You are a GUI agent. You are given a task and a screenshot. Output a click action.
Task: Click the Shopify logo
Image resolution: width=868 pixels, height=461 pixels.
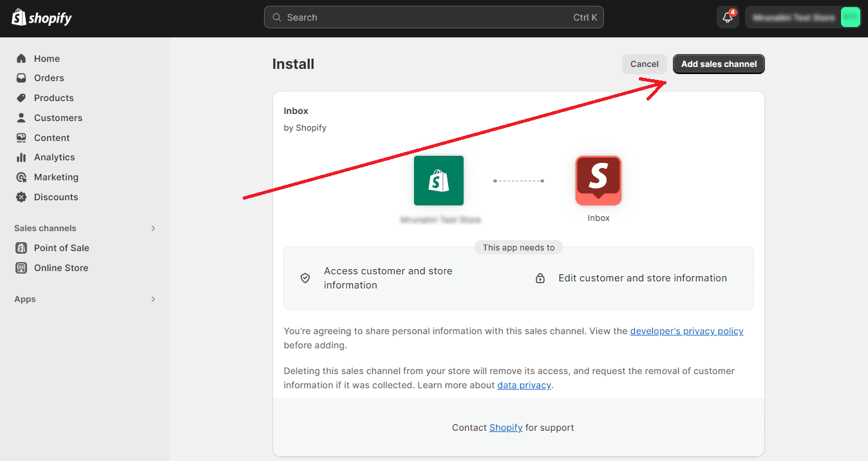(x=41, y=17)
